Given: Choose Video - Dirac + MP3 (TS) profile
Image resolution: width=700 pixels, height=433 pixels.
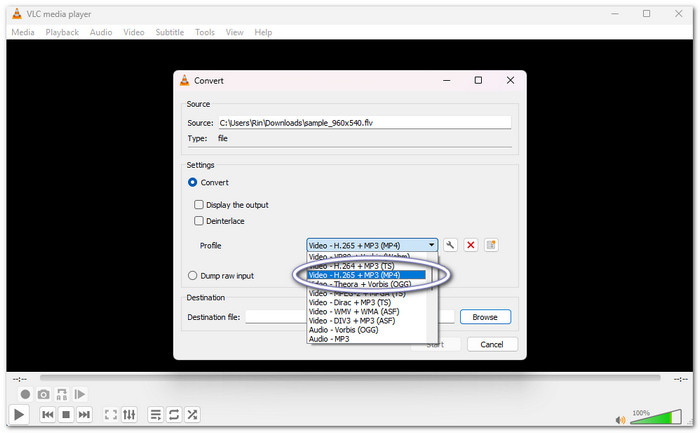Looking at the screenshot, I should point(367,302).
